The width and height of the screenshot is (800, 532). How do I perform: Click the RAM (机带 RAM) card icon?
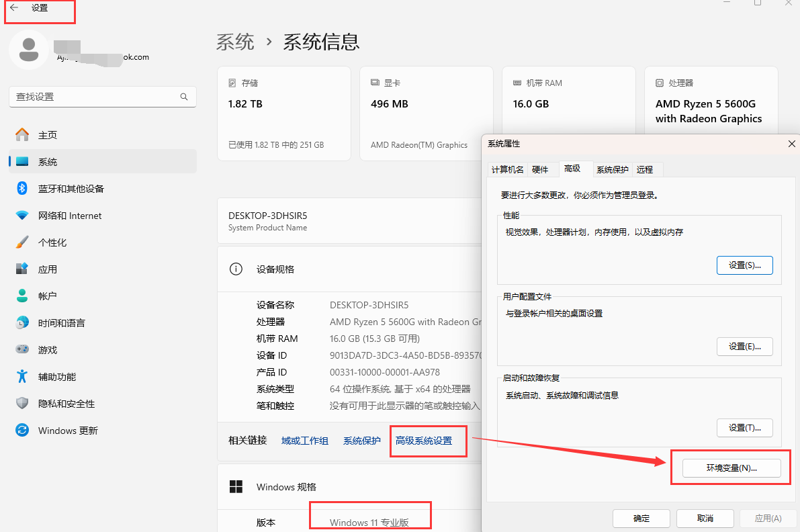[517, 83]
